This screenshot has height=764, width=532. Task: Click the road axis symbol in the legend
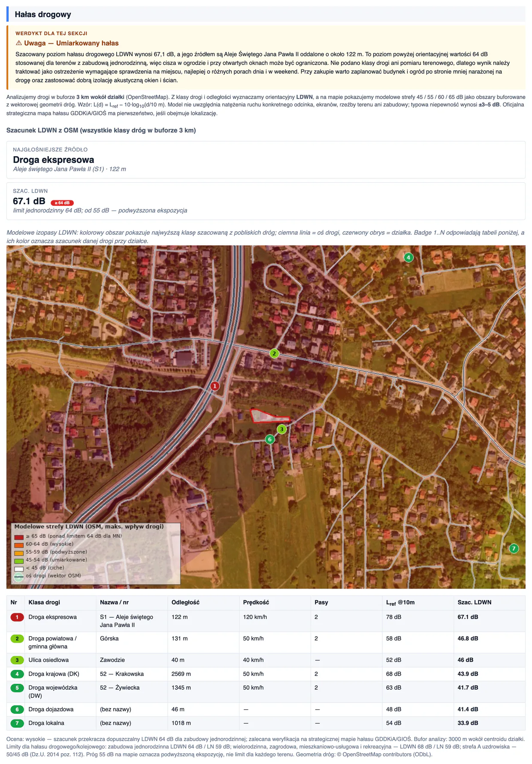(18, 576)
